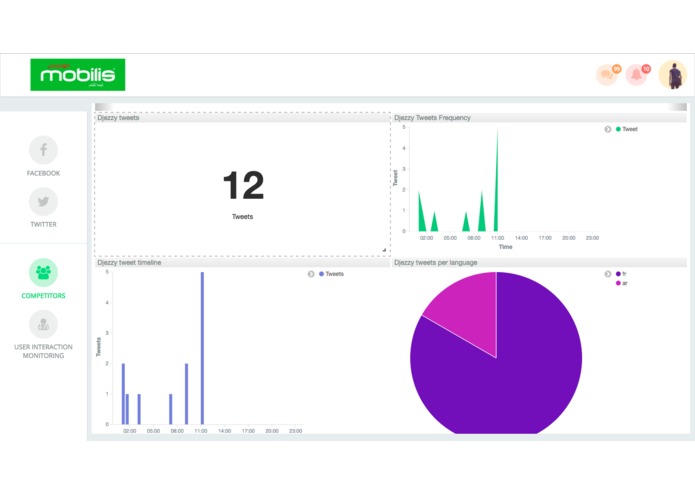Click USER INTERACTION MONITORING label

tap(43, 351)
